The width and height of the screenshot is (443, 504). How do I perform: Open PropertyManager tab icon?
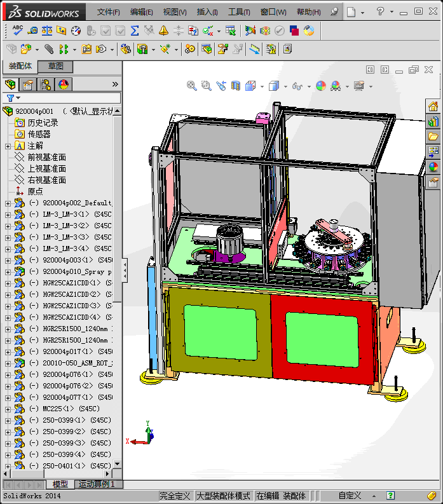pyautogui.click(x=28, y=85)
